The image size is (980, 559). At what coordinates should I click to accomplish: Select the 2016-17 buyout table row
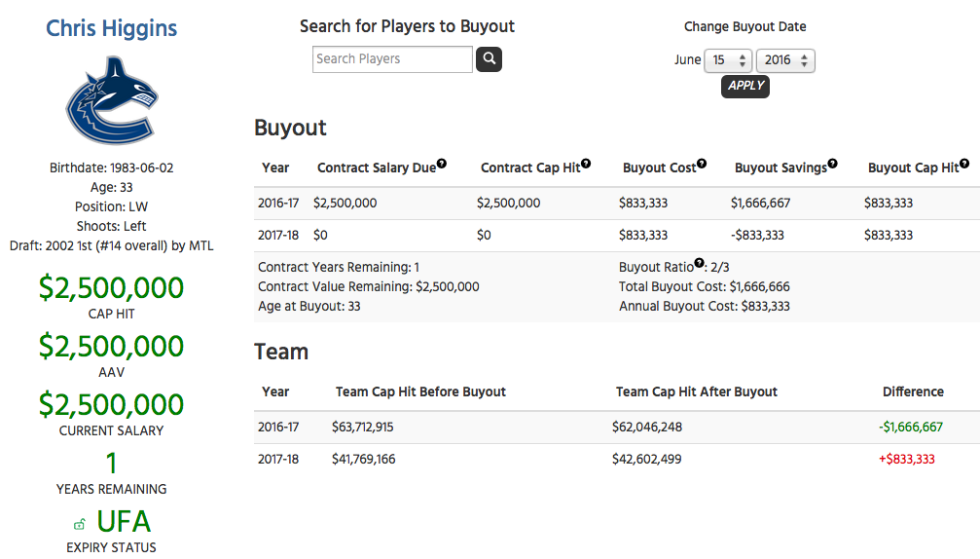617,204
